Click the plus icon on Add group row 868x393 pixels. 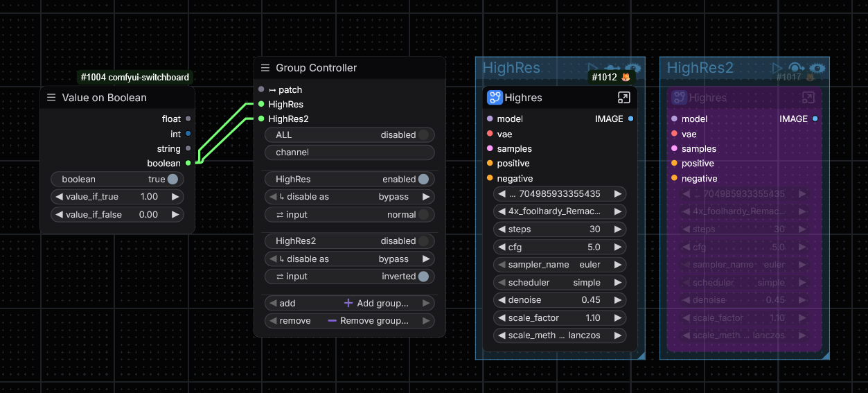pos(348,303)
